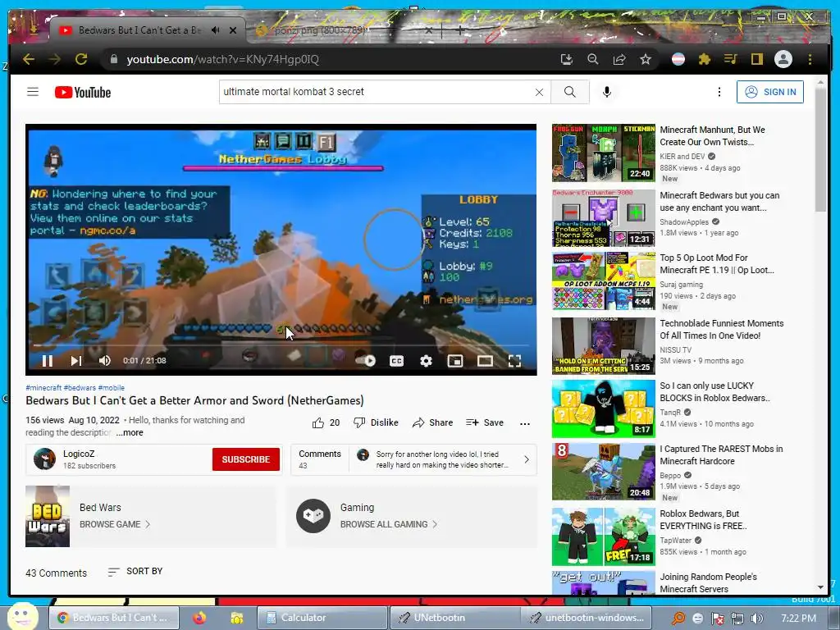This screenshot has width=840, height=630.
Task: Seek on the video progress bar
Action: [281, 345]
